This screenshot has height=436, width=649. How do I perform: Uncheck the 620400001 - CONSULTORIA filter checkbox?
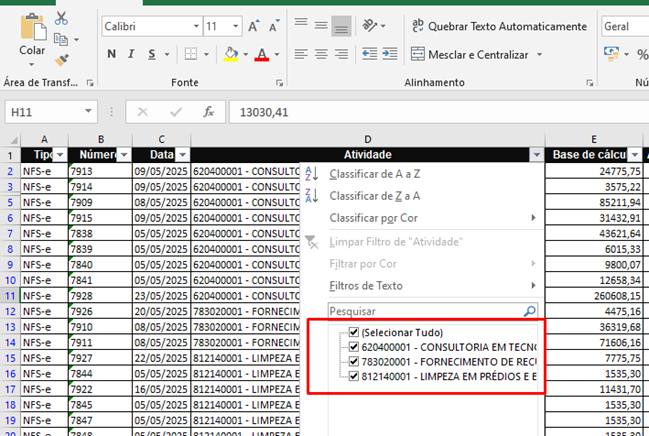[355, 347]
